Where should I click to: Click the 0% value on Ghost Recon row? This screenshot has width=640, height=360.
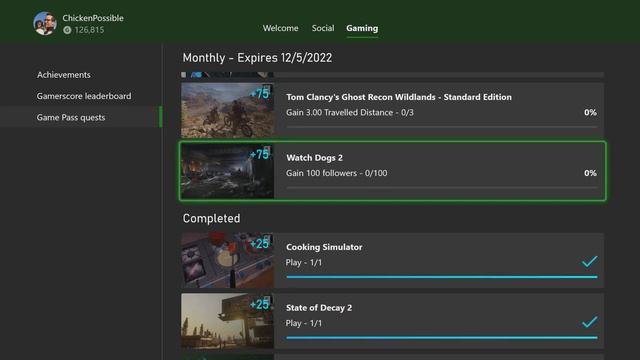pyautogui.click(x=590, y=112)
